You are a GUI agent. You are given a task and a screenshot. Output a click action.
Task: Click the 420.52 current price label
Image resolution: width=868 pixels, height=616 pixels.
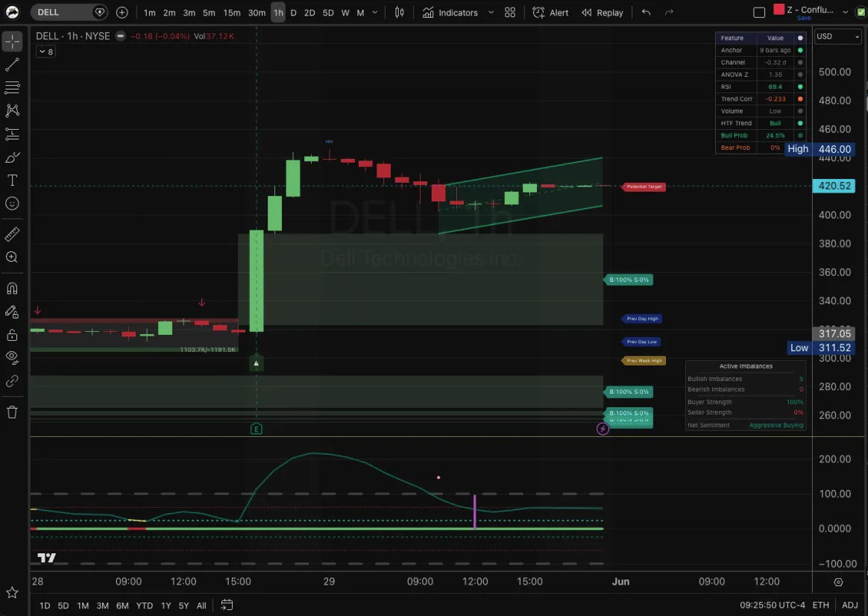[834, 186]
